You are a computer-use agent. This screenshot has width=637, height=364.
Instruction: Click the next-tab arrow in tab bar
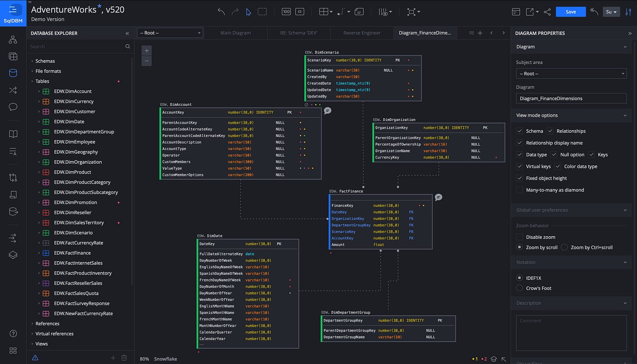504,33
